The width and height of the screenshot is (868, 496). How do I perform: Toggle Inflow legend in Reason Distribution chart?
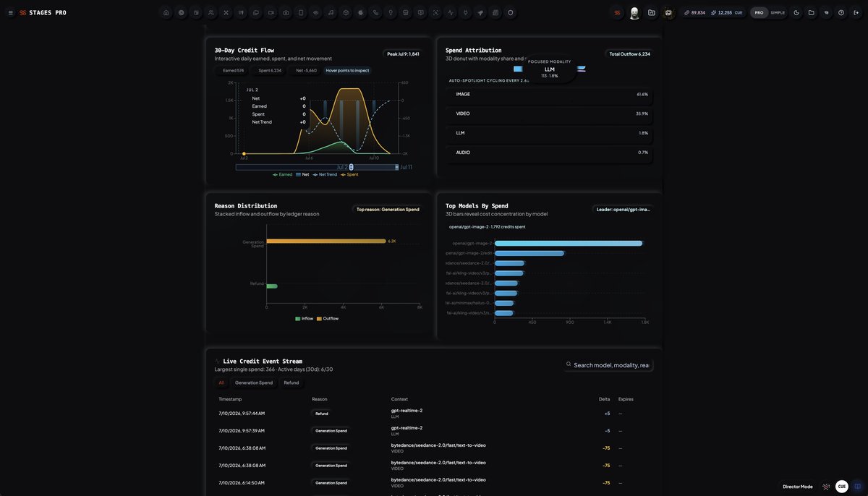pyautogui.click(x=305, y=318)
